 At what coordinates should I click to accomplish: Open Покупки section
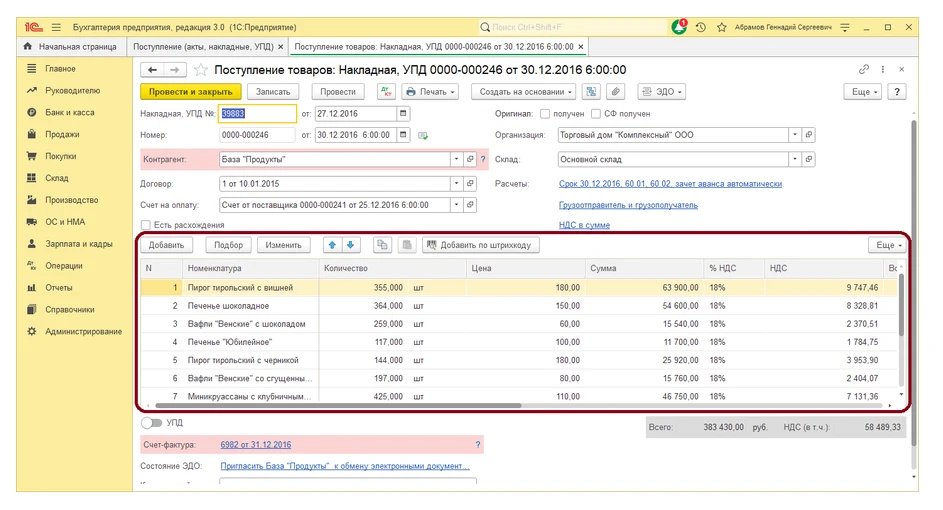(x=61, y=156)
